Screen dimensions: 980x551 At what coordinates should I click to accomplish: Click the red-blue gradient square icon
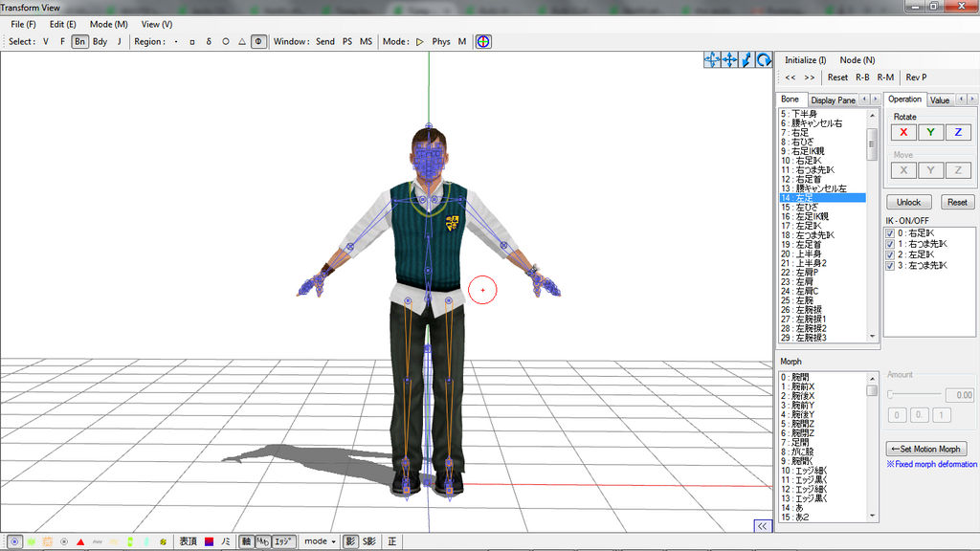[208, 541]
